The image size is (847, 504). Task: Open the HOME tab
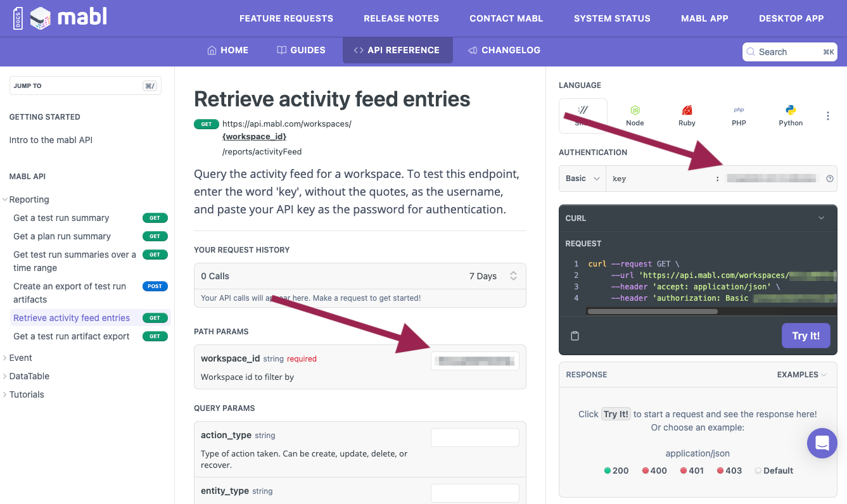click(x=227, y=50)
